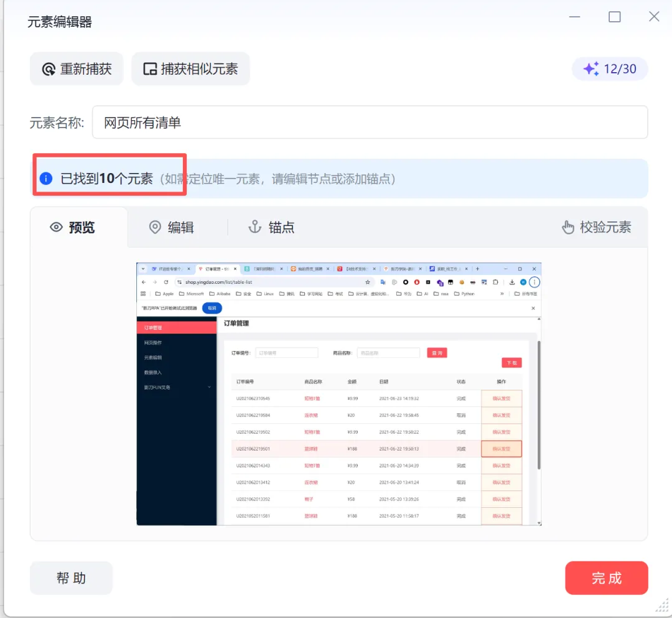672x618 pixels.
Task: Click the hint text 如需定位唯一元素，请编辑节点或添加锚点
Action: coord(278,179)
